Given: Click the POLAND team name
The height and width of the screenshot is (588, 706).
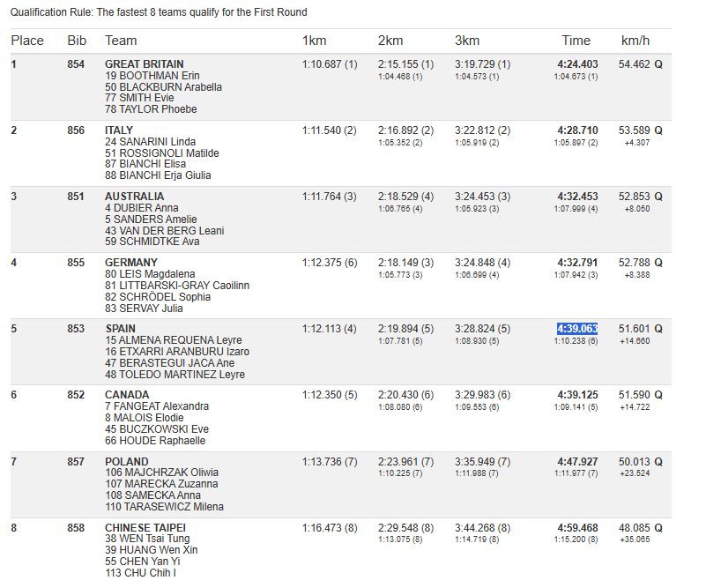Looking at the screenshot, I should (127, 462).
